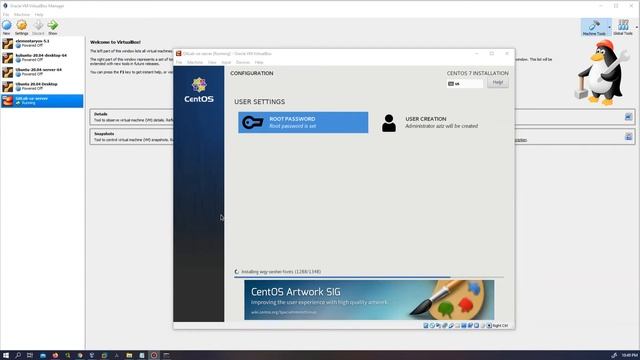This screenshot has width=640, height=360.
Task: Click the Help! button in CentOS installer
Action: coord(498,83)
